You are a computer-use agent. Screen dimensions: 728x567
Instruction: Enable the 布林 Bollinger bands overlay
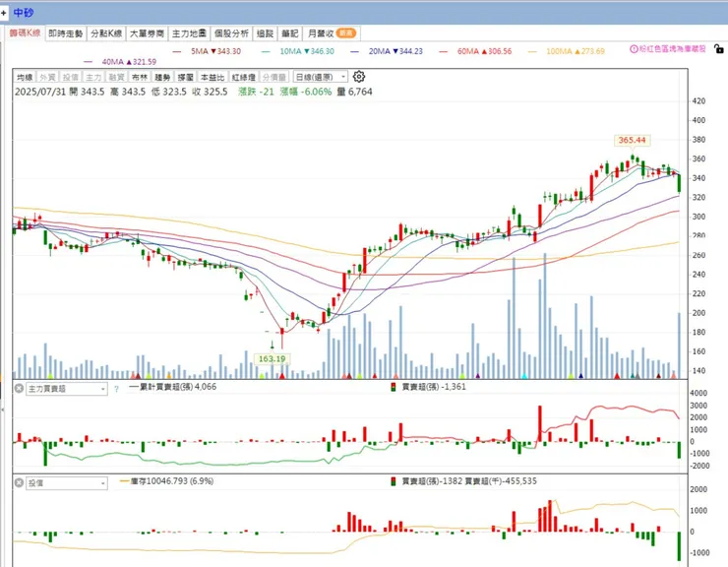click(140, 77)
